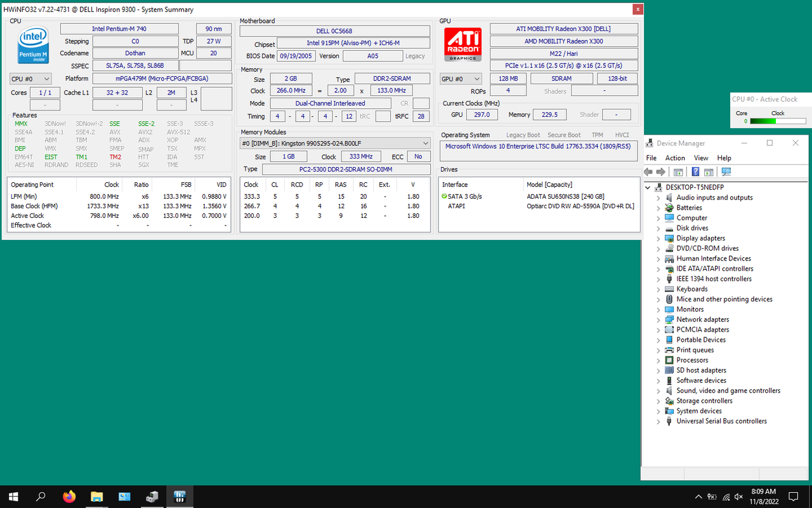This screenshot has width=812, height=508.
Task: Select SD host adapters icon
Action: (x=669, y=370)
